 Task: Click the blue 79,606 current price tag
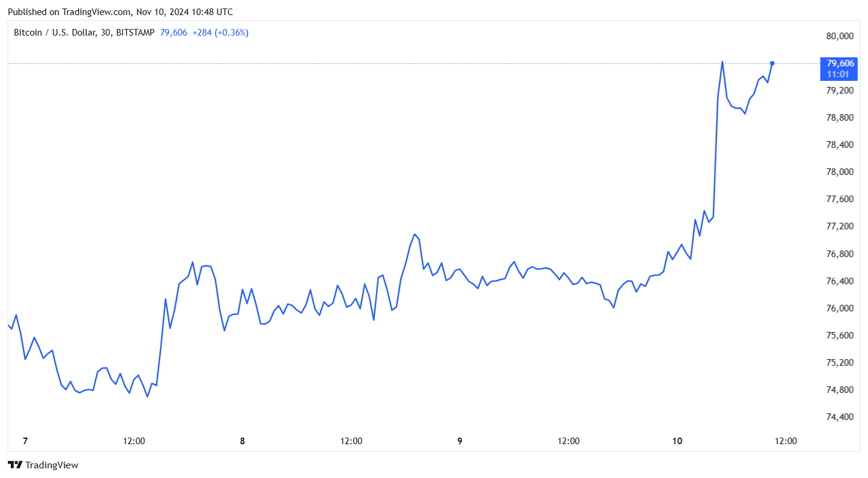click(840, 63)
